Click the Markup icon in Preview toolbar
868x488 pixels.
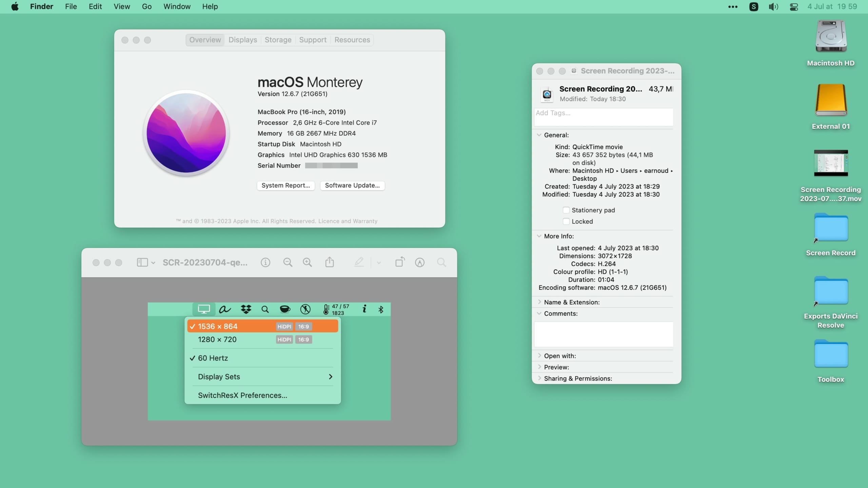pyautogui.click(x=419, y=262)
